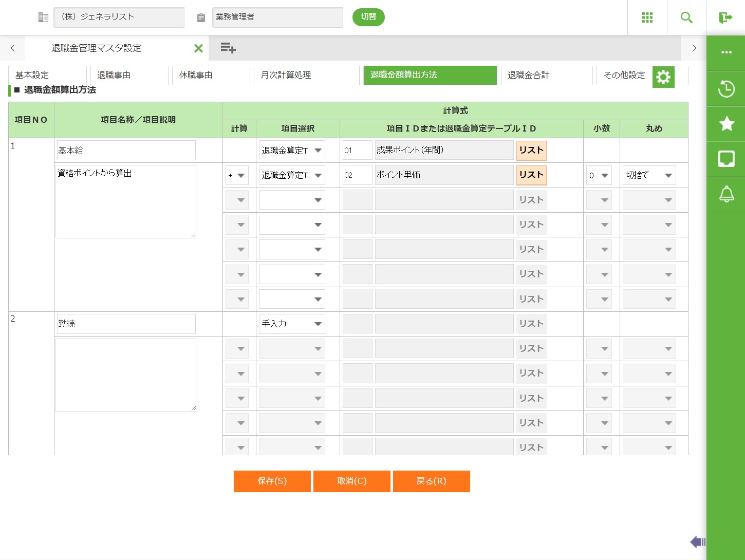Image resolution: width=745 pixels, height=560 pixels.
Task: Open the history clock icon in sidebar
Action: coord(726,89)
